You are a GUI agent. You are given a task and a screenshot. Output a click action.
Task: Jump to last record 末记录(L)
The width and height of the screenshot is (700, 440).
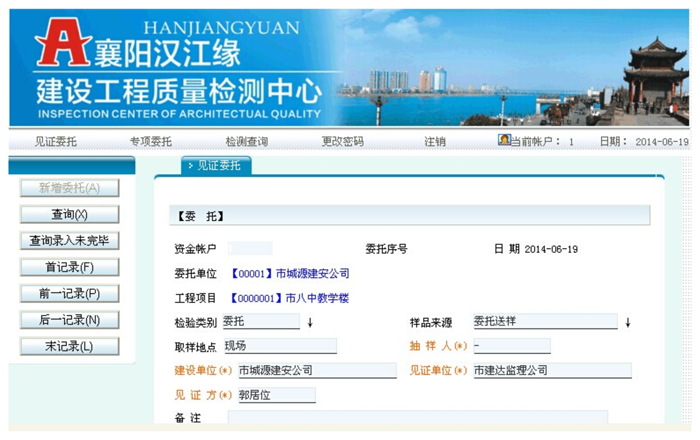pos(70,346)
